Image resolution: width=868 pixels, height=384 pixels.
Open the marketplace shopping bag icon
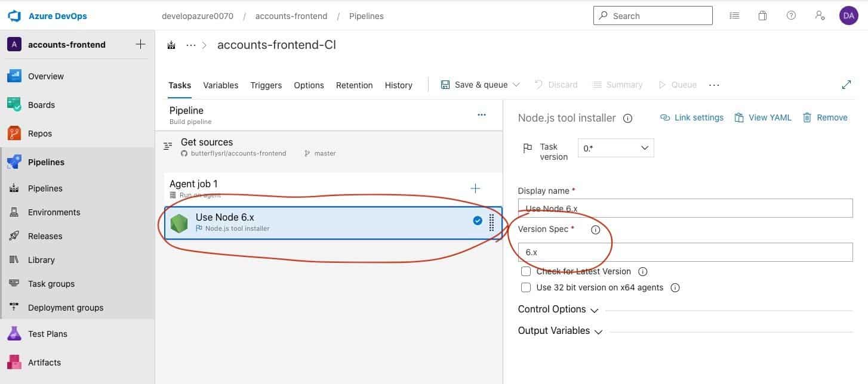[x=762, y=16]
